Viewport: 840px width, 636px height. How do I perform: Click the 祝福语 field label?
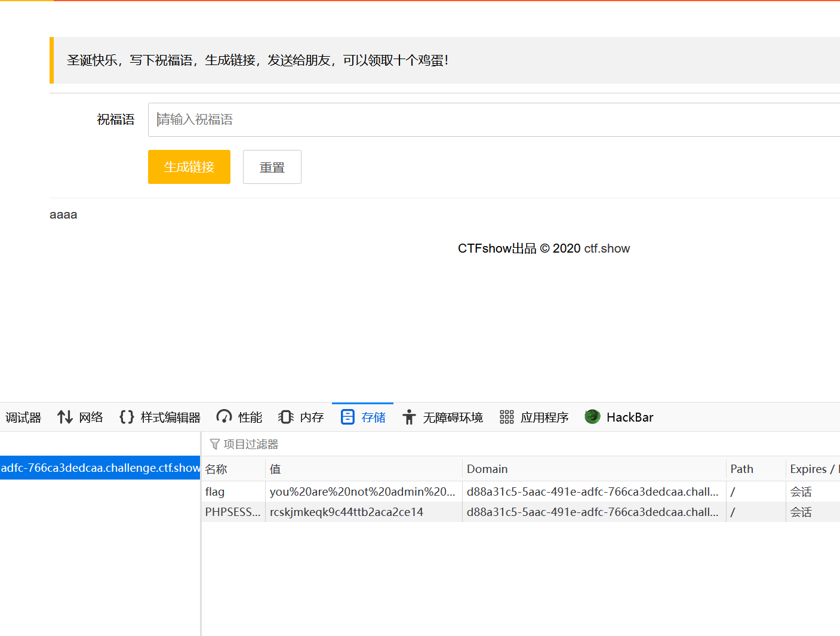click(116, 119)
